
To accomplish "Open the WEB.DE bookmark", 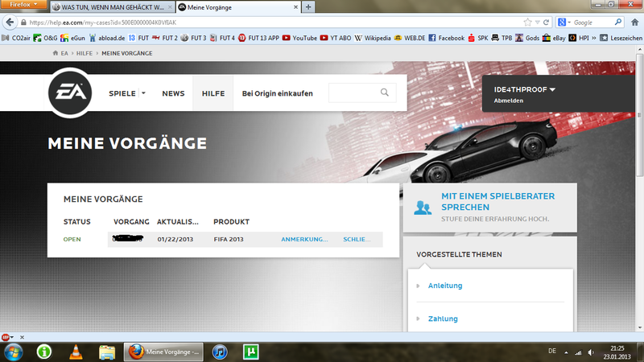I will (410, 38).
